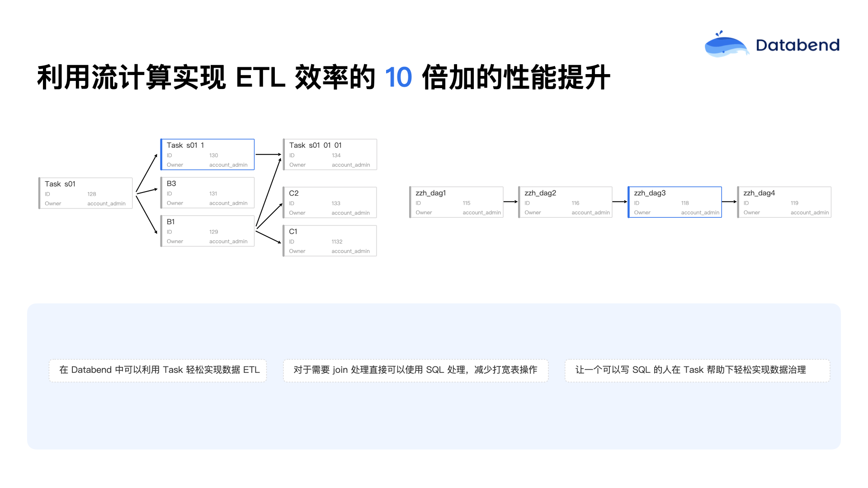Viewport: 868px width, 488px height.
Task: Click the Owner label in zzh_dag4
Action: (x=752, y=213)
